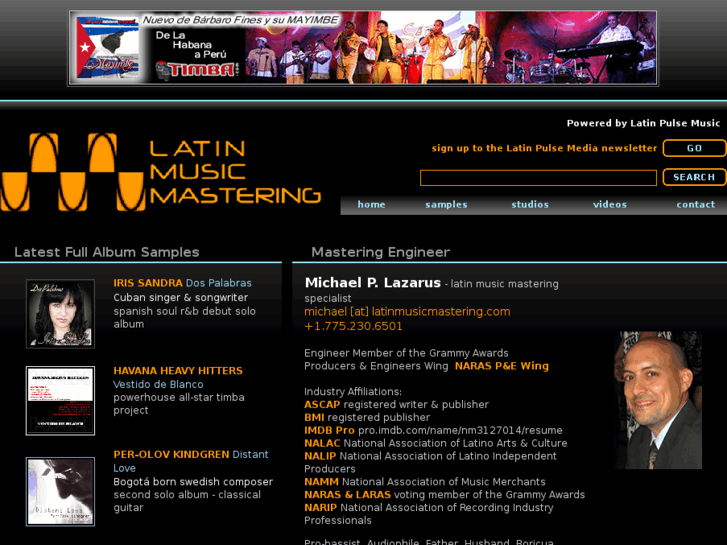This screenshot has width=727, height=545.
Task: Select the Latest Full Album Samples heading
Action: [107, 252]
